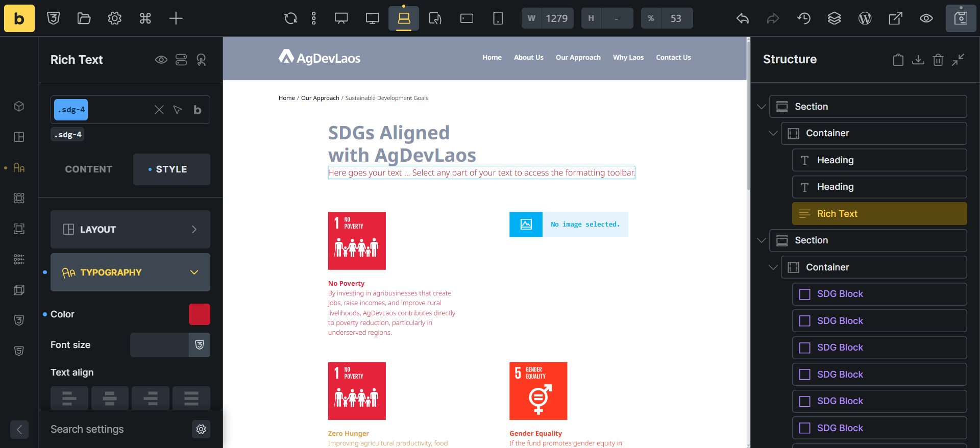Open the command keyboard shortcuts icon

point(145,18)
